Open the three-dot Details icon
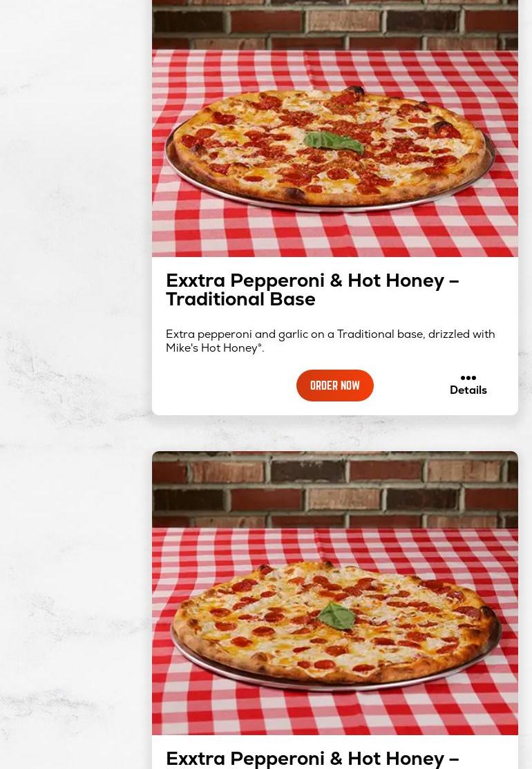The height and width of the screenshot is (769, 532). pos(468,378)
